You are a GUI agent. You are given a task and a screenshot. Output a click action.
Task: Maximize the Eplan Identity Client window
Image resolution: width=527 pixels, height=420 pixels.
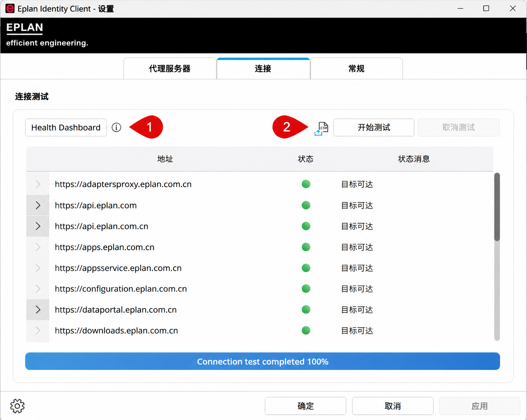point(486,9)
